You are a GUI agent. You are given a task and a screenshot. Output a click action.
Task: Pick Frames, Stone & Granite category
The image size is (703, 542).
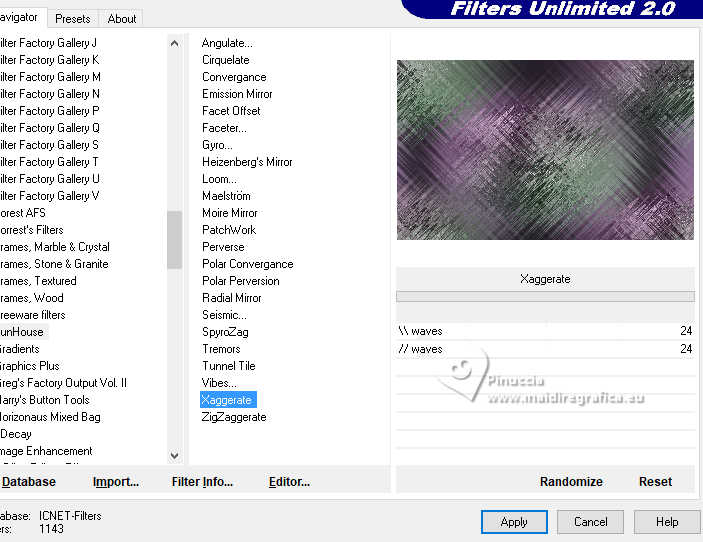(54, 264)
